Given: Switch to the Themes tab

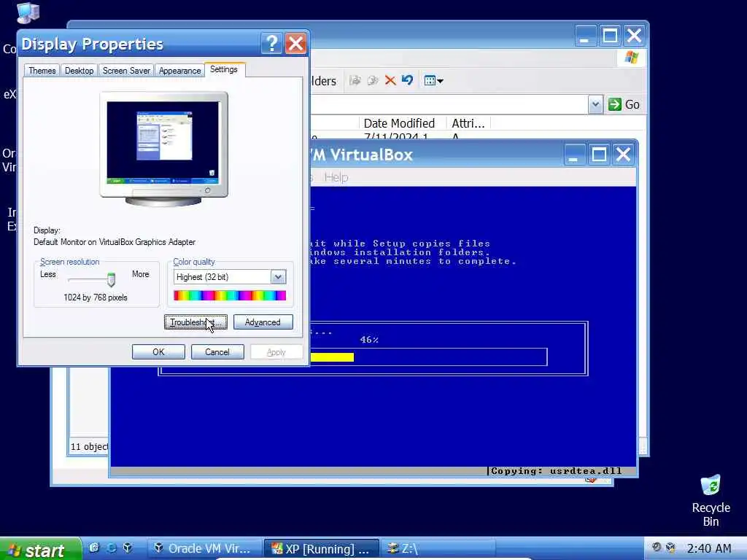Looking at the screenshot, I should [42, 71].
